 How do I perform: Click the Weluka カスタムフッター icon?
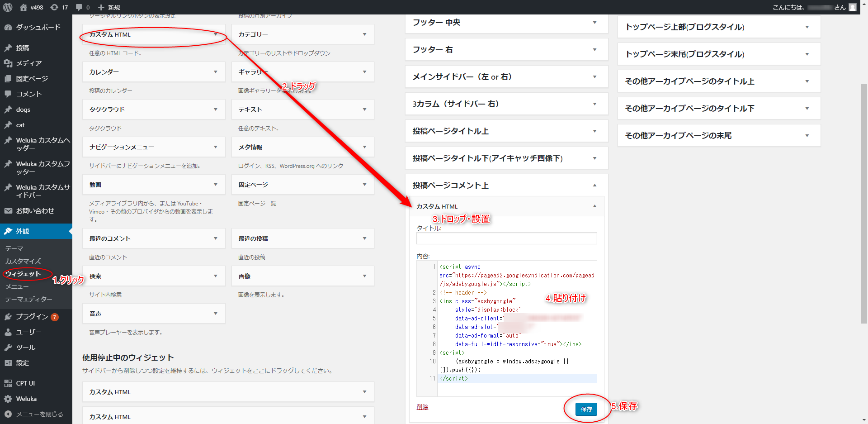pos(8,164)
